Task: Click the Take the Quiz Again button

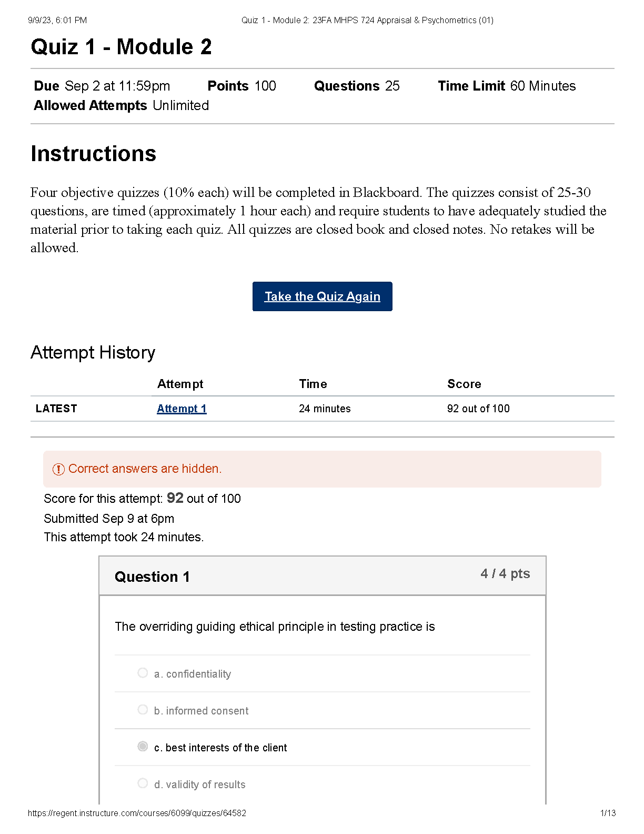Action: click(x=322, y=296)
